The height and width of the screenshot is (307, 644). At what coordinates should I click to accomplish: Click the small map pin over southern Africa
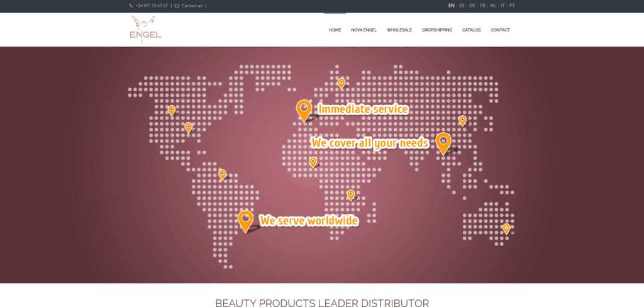pyautogui.click(x=351, y=195)
